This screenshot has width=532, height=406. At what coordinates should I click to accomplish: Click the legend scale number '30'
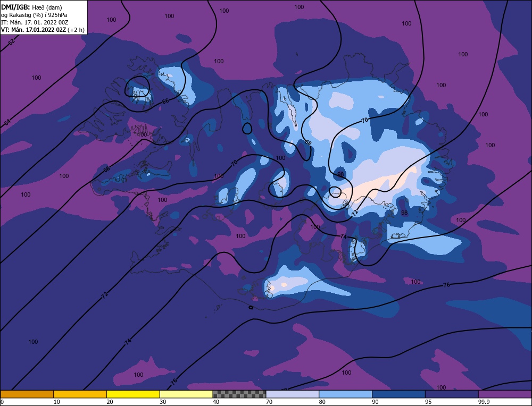pos(163,402)
